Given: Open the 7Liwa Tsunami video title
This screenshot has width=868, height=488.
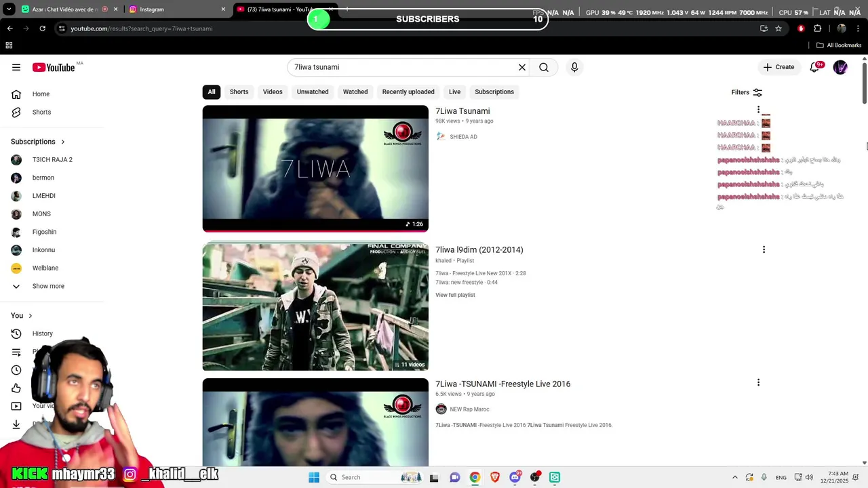Looking at the screenshot, I should click(462, 111).
